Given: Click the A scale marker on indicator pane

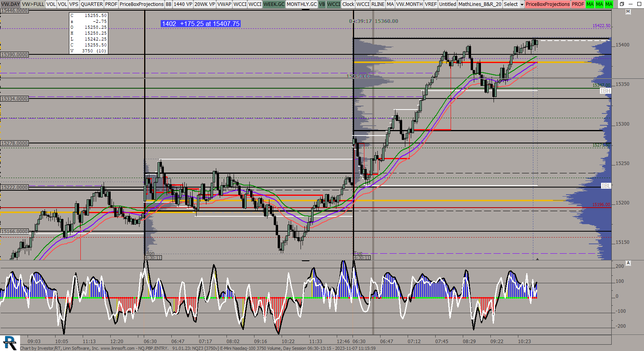Looking at the screenshot, I should [x=628, y=263].
